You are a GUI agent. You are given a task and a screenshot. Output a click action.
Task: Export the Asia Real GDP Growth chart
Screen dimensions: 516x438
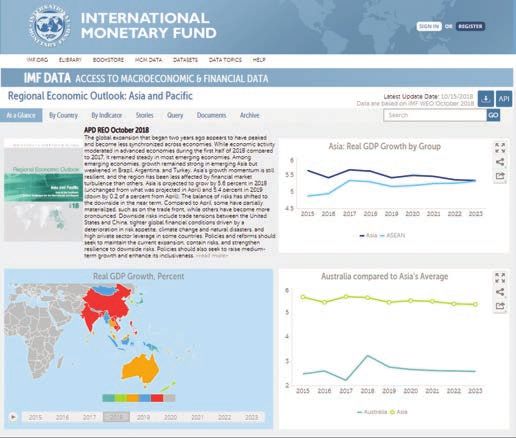(x=500, y=176)
